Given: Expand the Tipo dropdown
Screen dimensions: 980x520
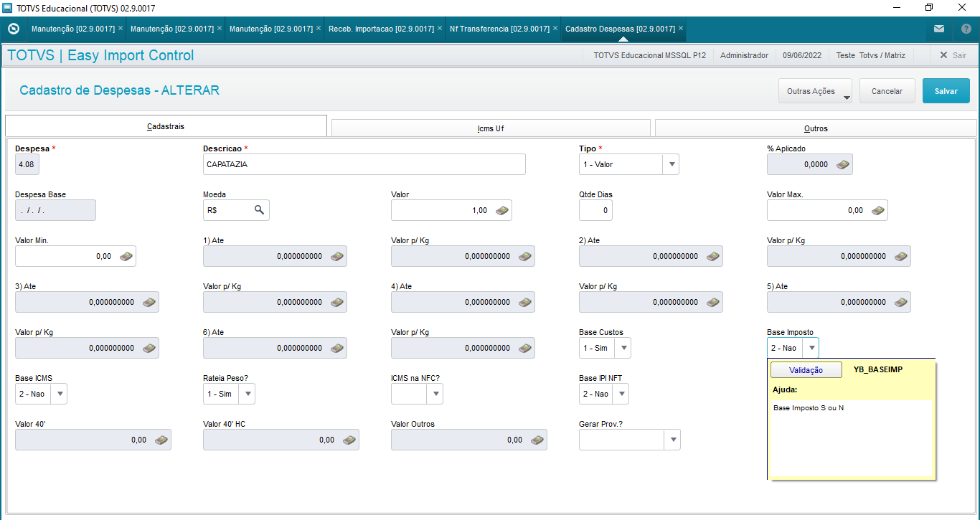Looking at the screenshot, I should pyautogui.click(x=672, y=164).
